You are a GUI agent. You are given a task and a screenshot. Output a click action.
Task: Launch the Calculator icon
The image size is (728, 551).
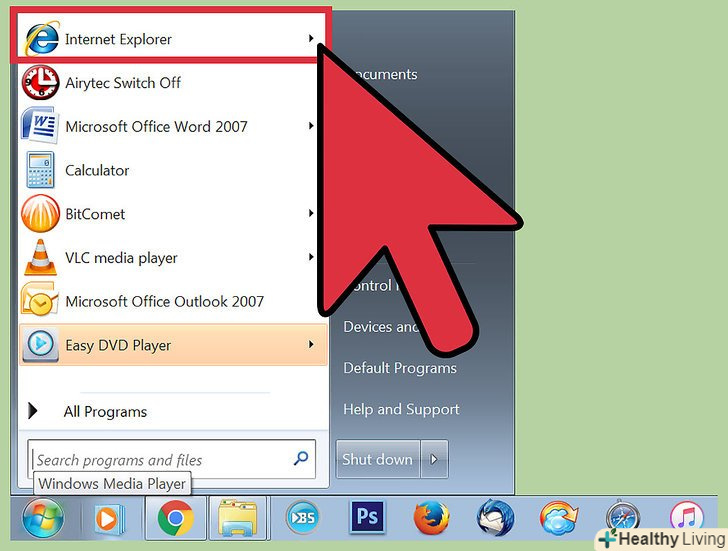click(40, 170)
